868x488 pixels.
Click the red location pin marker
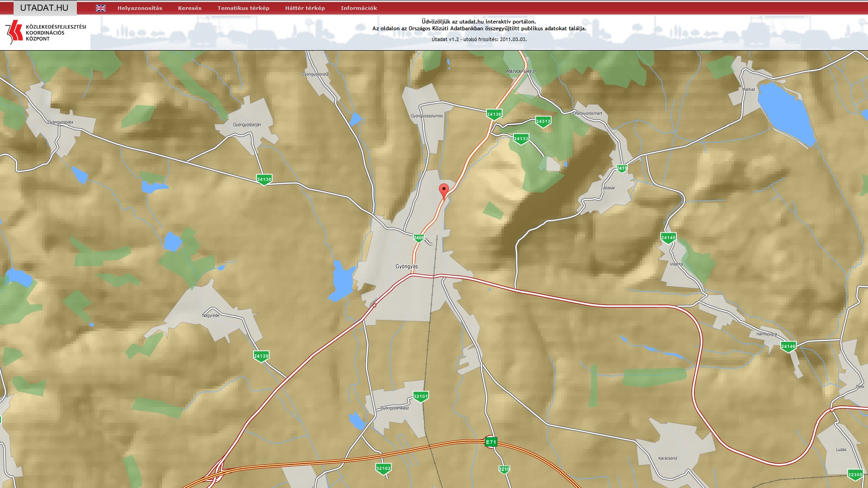[444, 190]
